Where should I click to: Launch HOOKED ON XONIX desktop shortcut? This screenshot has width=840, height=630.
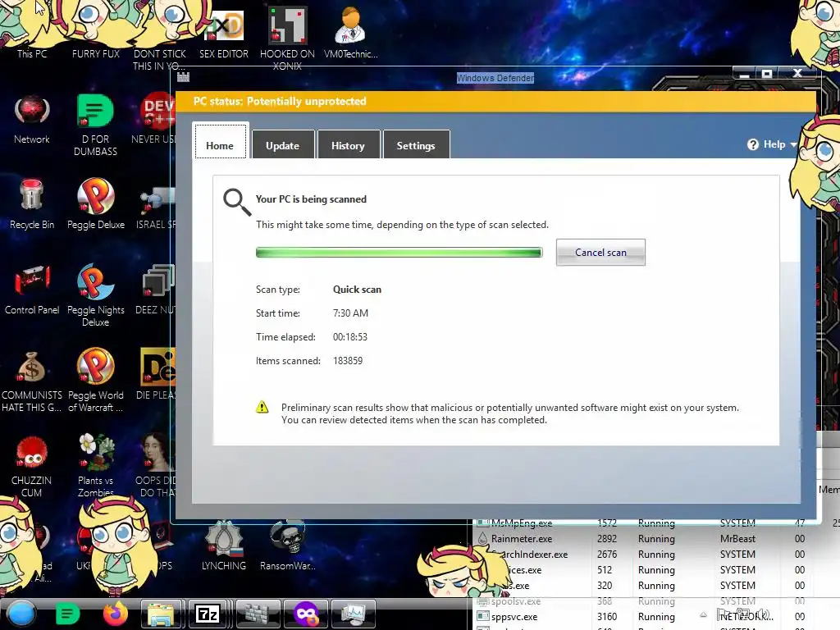pos(287,38)
